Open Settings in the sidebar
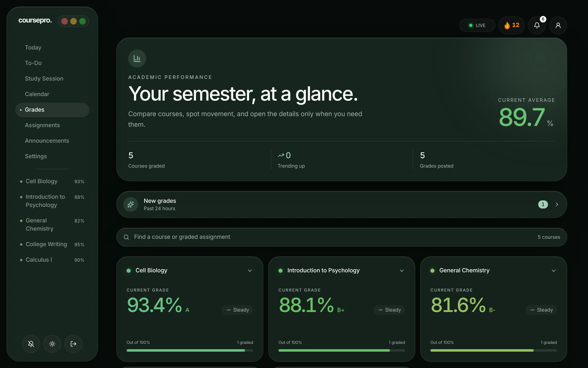 coord(52,156)
